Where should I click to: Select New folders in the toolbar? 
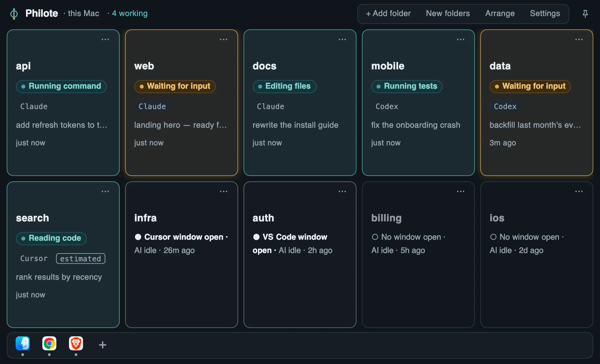click(x=448, y=14)
